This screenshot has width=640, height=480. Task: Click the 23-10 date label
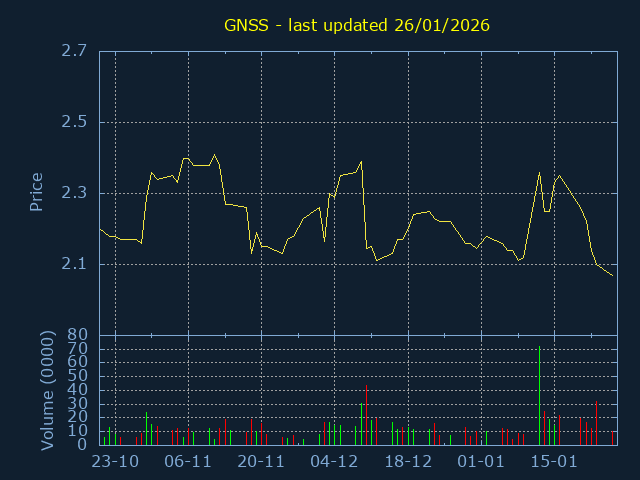click(115, 461)
